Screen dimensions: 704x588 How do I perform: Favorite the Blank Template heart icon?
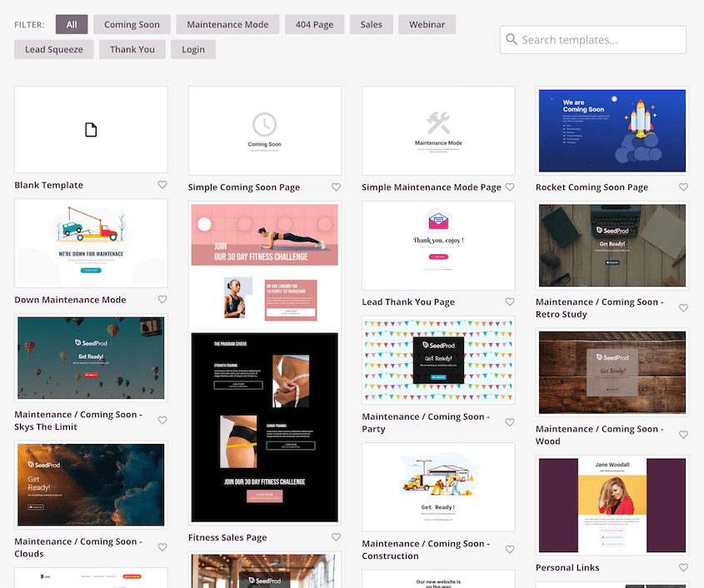(162, 185)
